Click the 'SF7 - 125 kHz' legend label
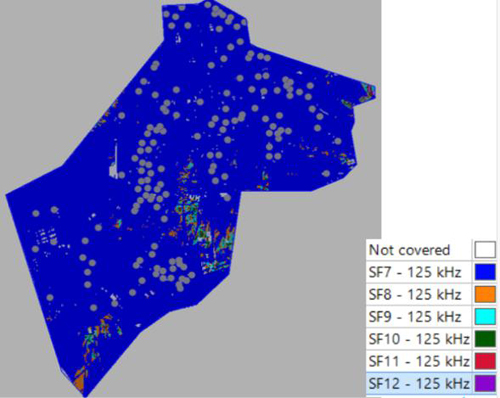 point(415,272)
